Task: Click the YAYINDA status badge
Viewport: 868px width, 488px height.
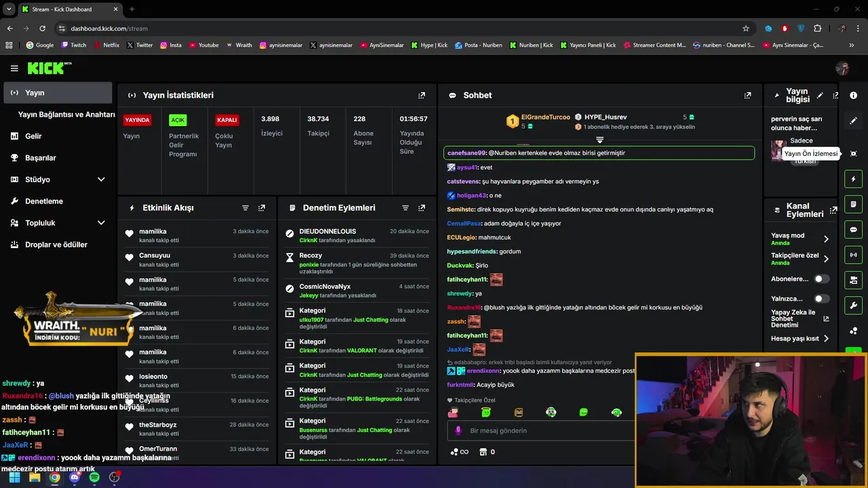Action: click(x=137, y=120)
